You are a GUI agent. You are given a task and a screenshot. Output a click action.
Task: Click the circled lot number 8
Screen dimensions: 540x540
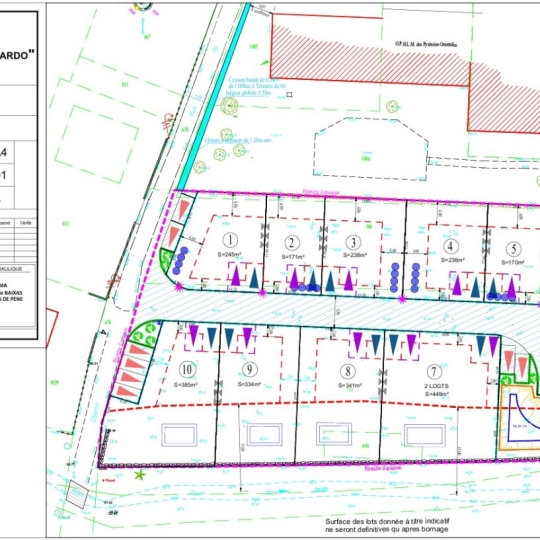pos(348,371)
